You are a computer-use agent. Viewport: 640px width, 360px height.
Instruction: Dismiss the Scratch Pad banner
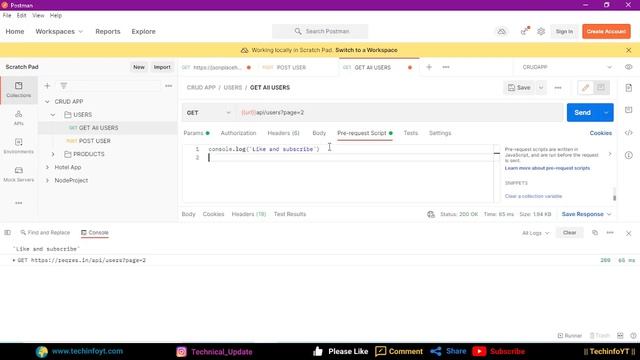629,50
